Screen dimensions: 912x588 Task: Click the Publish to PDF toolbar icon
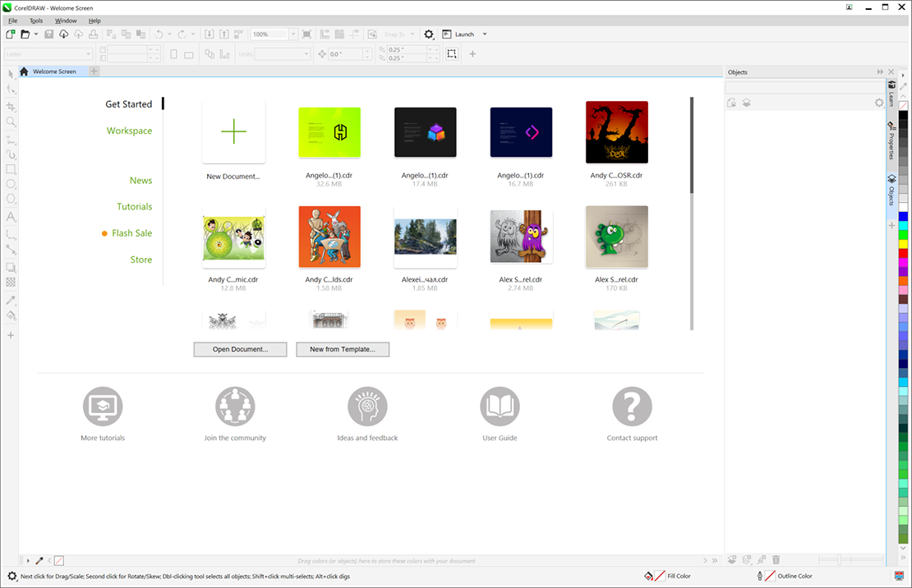[238, 34]
